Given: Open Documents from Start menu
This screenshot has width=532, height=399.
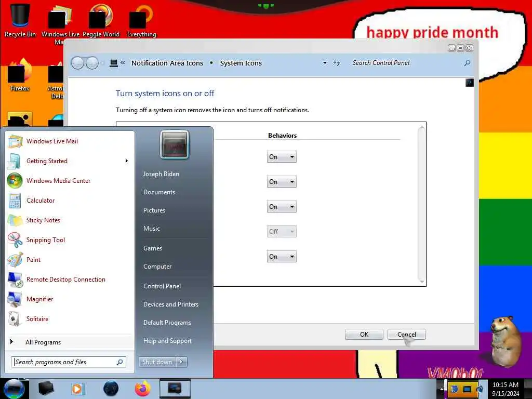Looking at the screenshot, I should click(159, 192).
